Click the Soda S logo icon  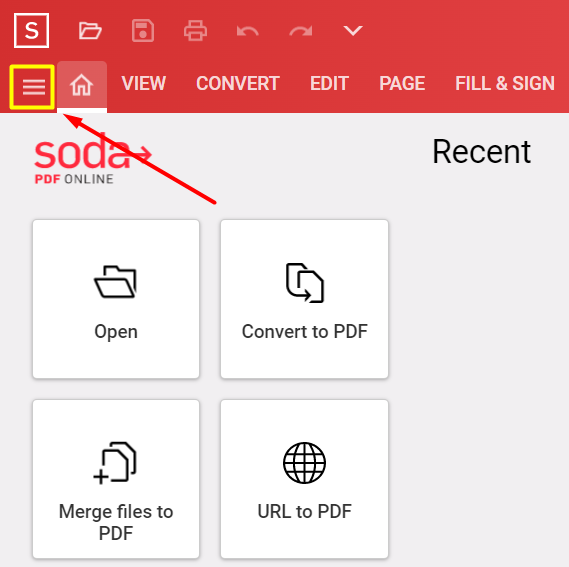click(x=32, y=30)
